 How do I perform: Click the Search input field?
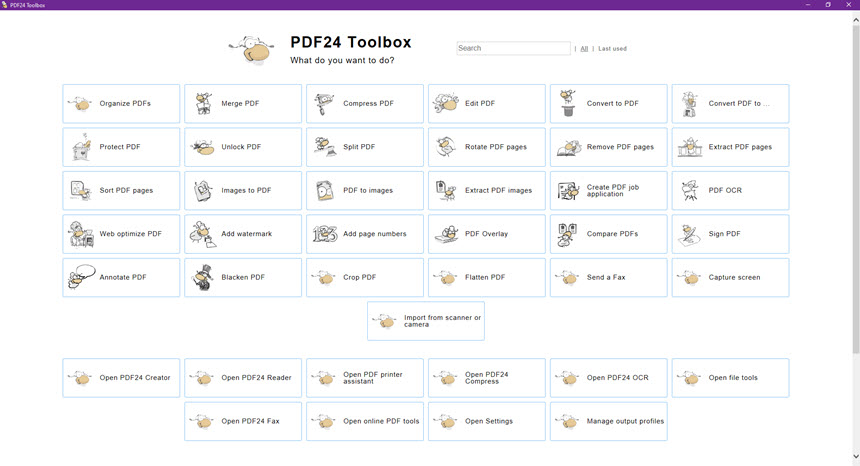coord(513,48)
